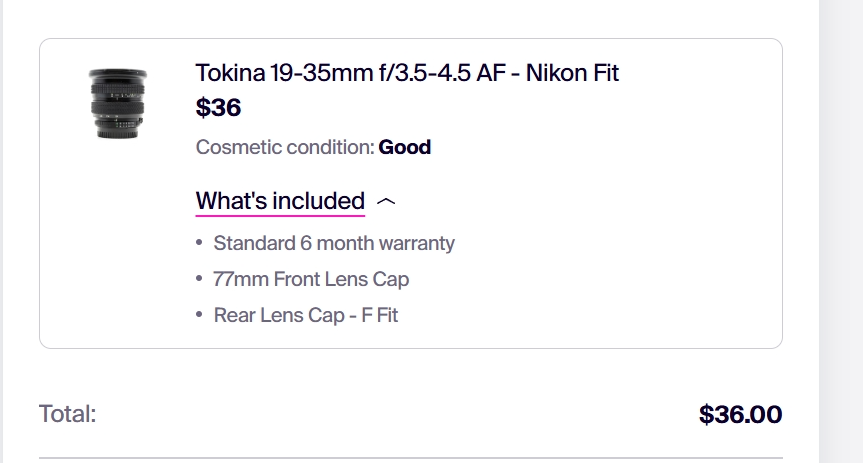Click the grey strip along the left edge
Image resolution: width=863 pixels, height=463 pixels.
(x=2, y=231)
